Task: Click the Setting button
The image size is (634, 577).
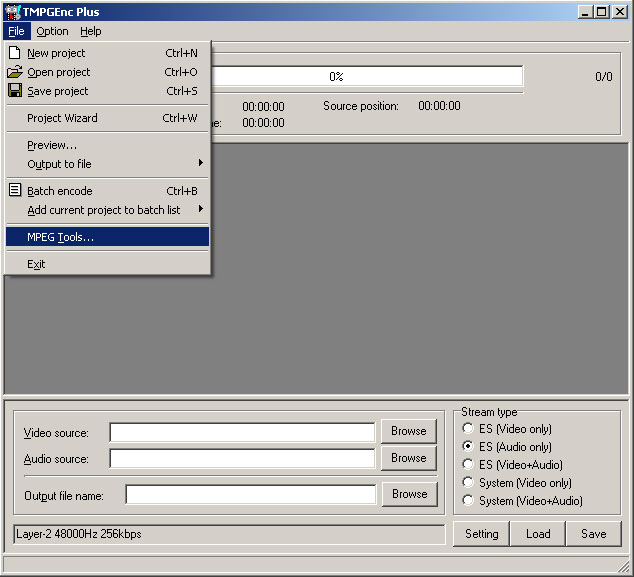Action: pos(481,534)
